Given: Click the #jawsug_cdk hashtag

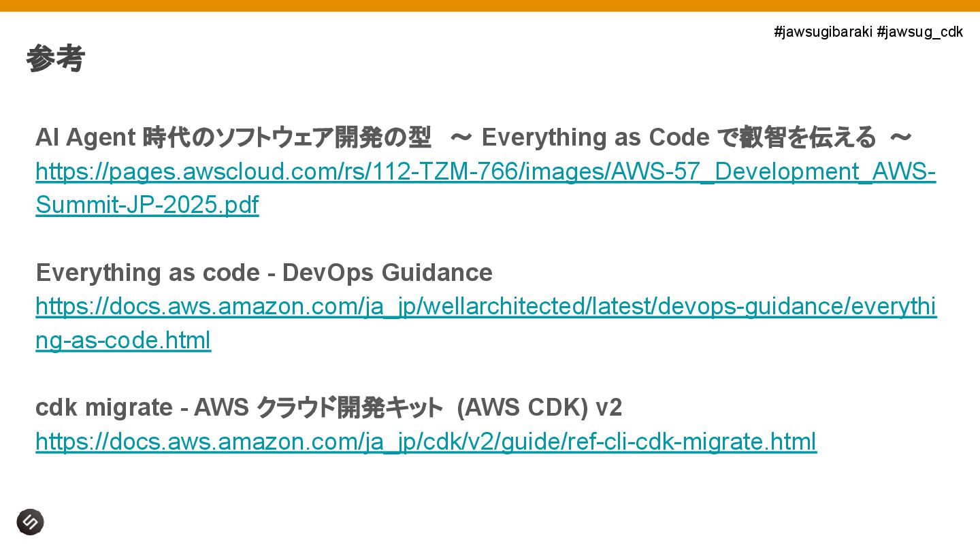Looking at the screenshot, I should coord(920,32).
